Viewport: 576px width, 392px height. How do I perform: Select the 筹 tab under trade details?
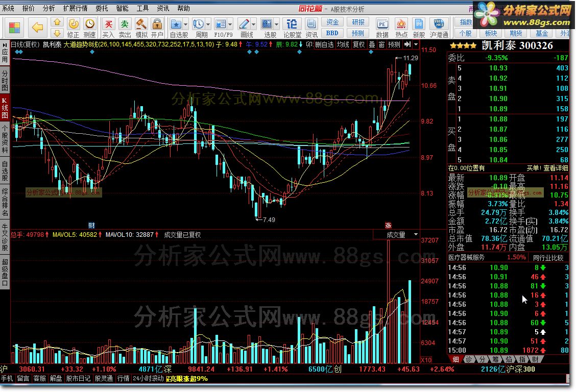point(495,360)
